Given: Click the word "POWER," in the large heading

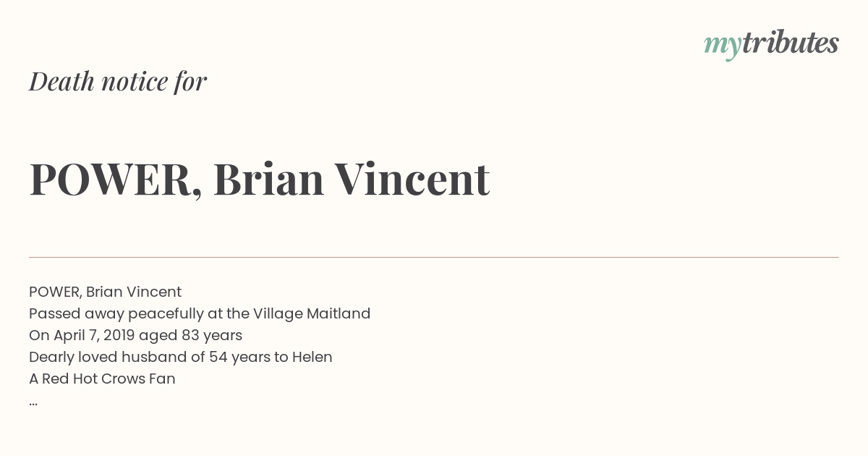Looking at the screenshot, I should [116, 180].
